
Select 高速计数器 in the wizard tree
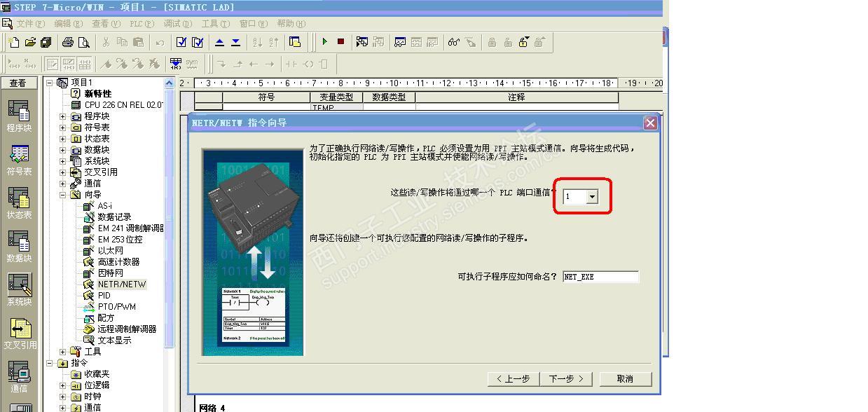click(x=118, y=262)
